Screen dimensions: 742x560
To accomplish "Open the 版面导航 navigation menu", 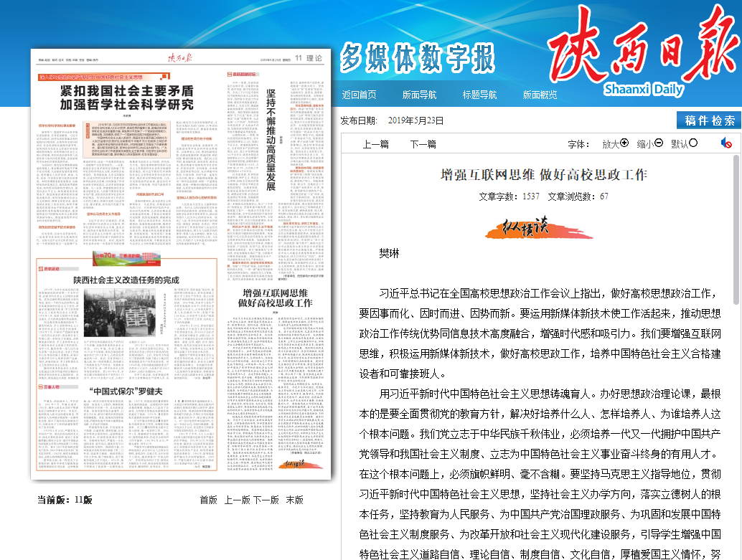I will pos(419,95).
